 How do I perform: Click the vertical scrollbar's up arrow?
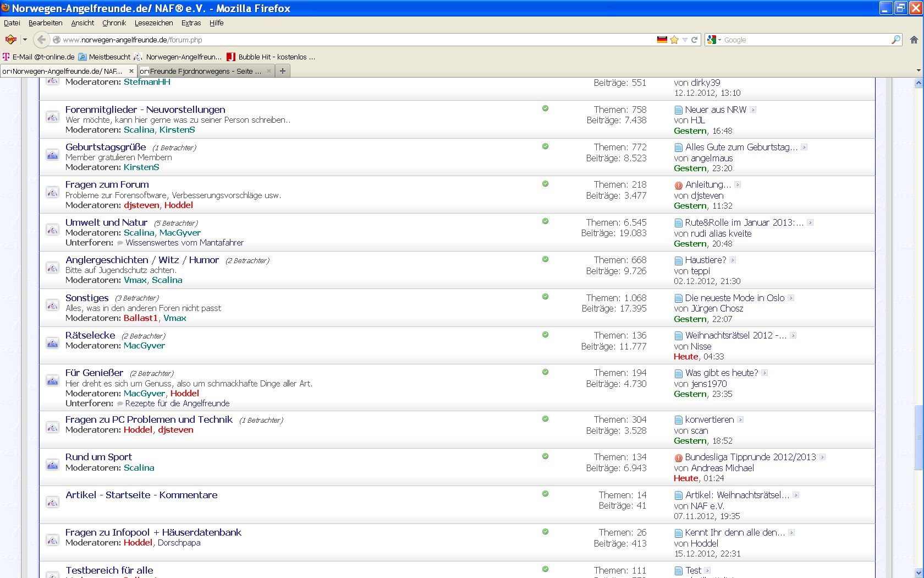point(918,83)
